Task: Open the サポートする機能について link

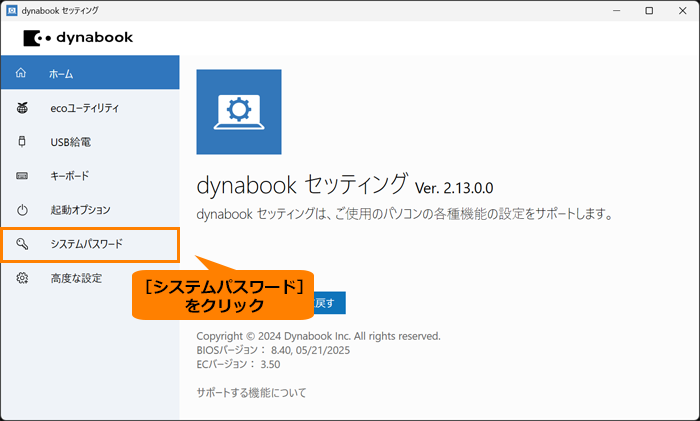Action: pyautogui.click(x=251, y=393)
